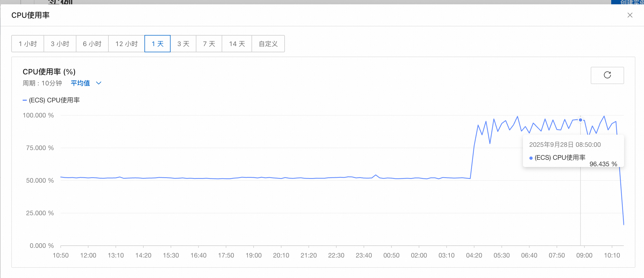Image resolution: width=644 pixels, height=278 pixels.
Task: Click the 20:10 x-axis label
Action: [x=281, y=255]
